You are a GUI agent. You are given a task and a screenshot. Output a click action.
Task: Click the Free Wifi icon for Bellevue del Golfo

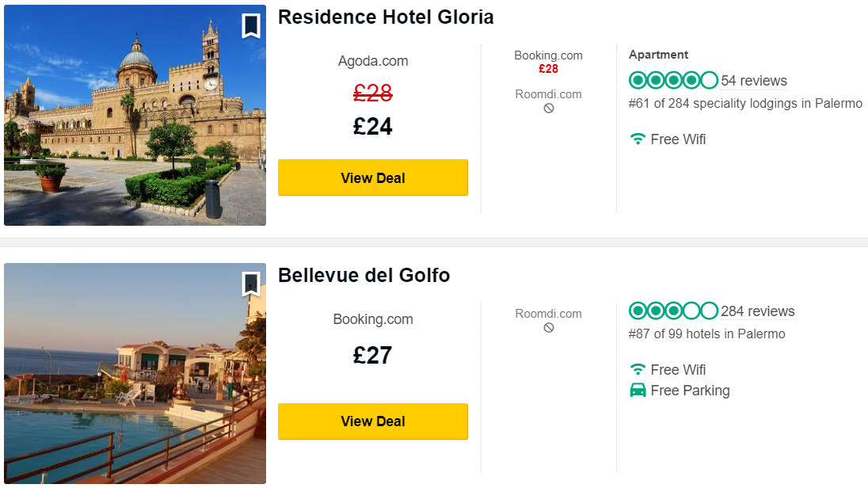click(638, 370)
